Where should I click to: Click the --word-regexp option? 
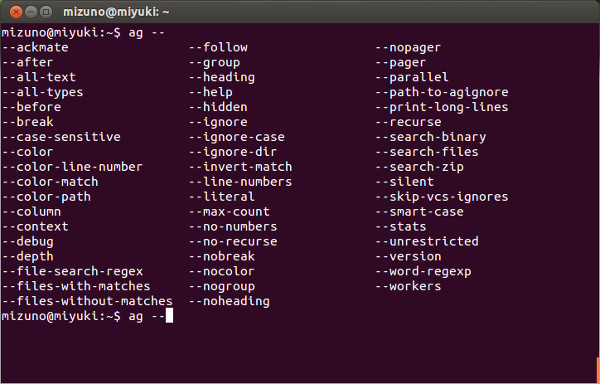tap(423, 272)
